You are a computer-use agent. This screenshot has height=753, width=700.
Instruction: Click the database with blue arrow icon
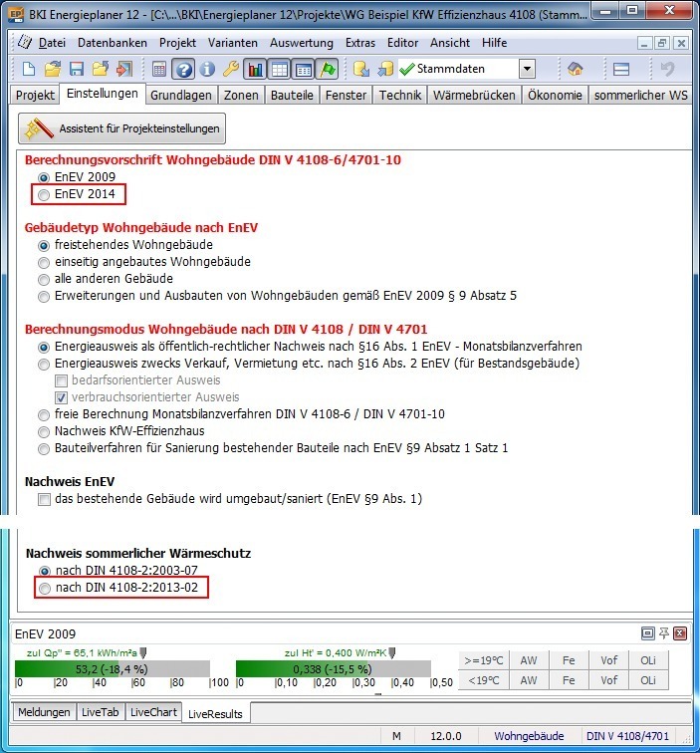click(x=361, y=69)
